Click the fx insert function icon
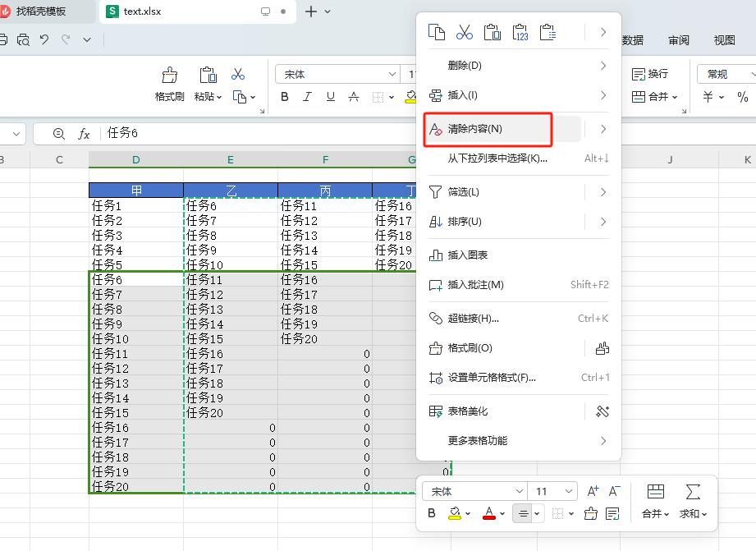Screen dimensions: 756x551 coord(84,134)
